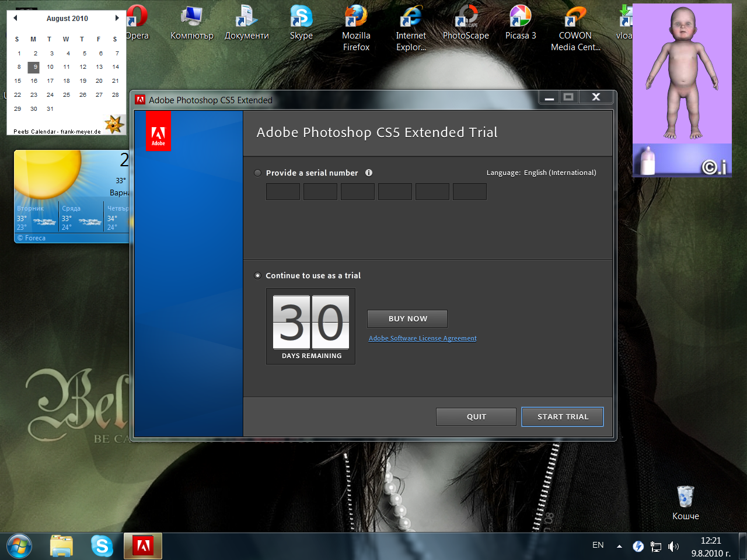747x560 pixels.
Task: Click the first serial number field
Action: (283, 192)
